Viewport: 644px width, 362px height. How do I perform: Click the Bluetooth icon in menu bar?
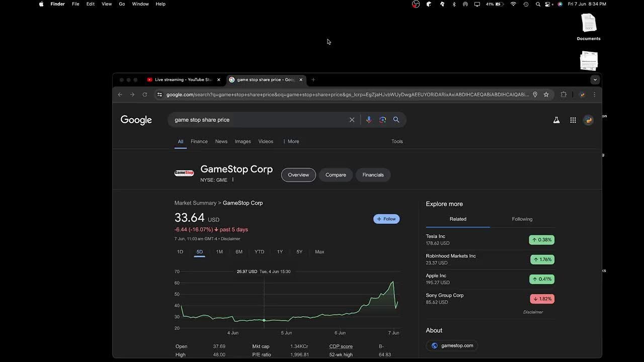[454, 4]
